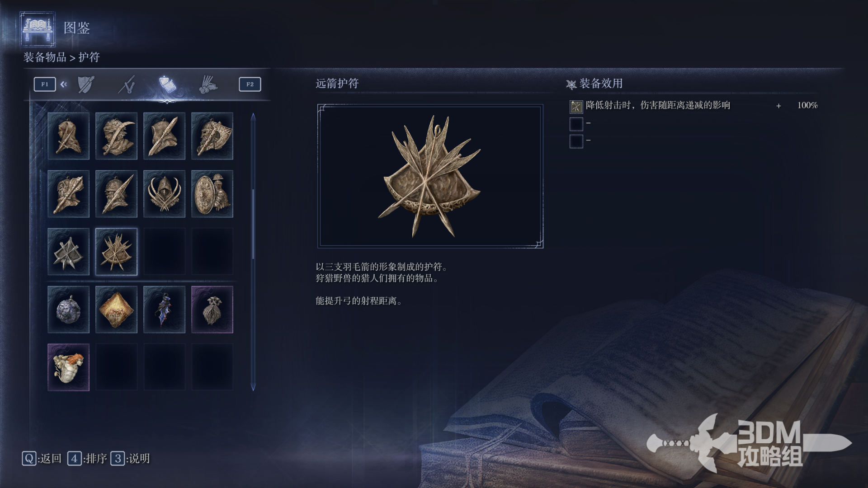Screen dimensions: 868x488
Task: Select the shield and sword equipment tab
Action: 86,84
